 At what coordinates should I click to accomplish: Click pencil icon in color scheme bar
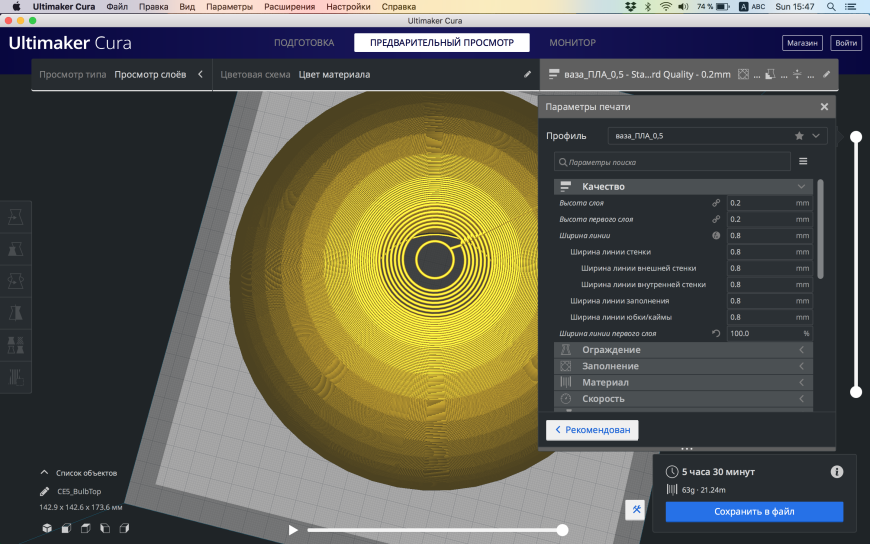click(527, 74)
